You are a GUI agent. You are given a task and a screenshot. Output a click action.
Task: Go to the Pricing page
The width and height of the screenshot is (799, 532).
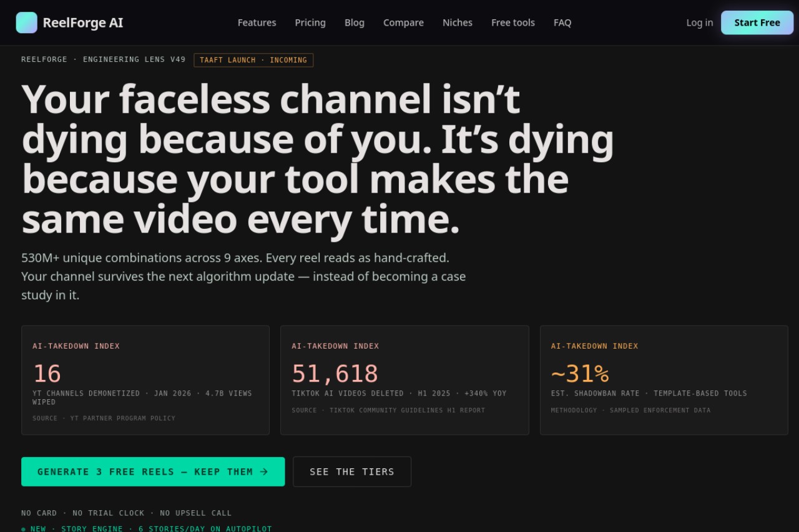click(310, 22)
